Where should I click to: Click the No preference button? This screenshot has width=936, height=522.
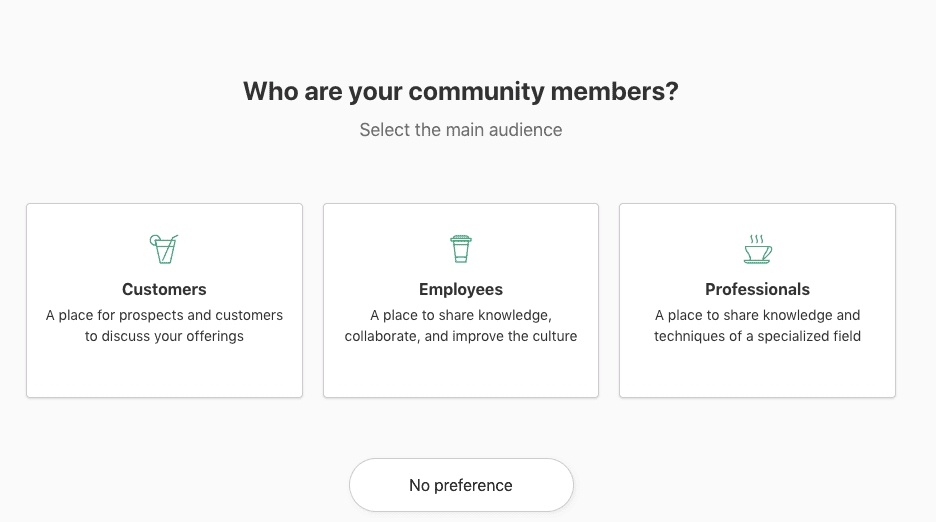461,485
